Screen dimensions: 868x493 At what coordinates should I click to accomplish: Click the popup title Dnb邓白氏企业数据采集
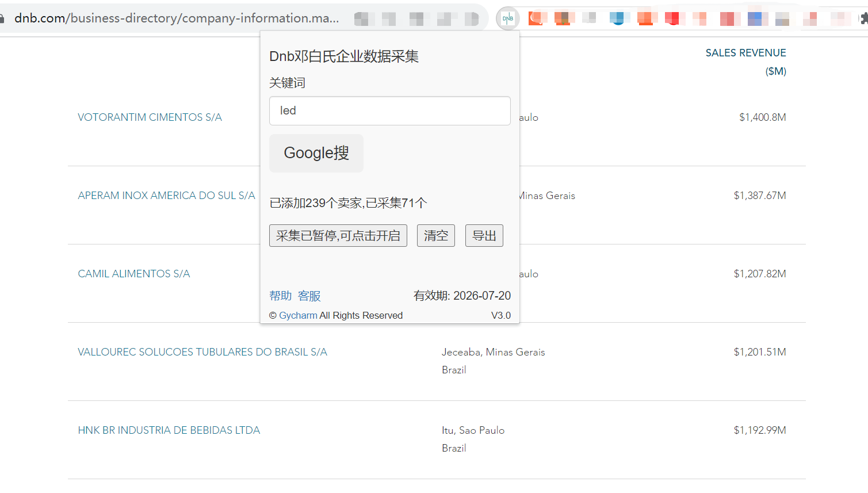click(x=344, y=56)
